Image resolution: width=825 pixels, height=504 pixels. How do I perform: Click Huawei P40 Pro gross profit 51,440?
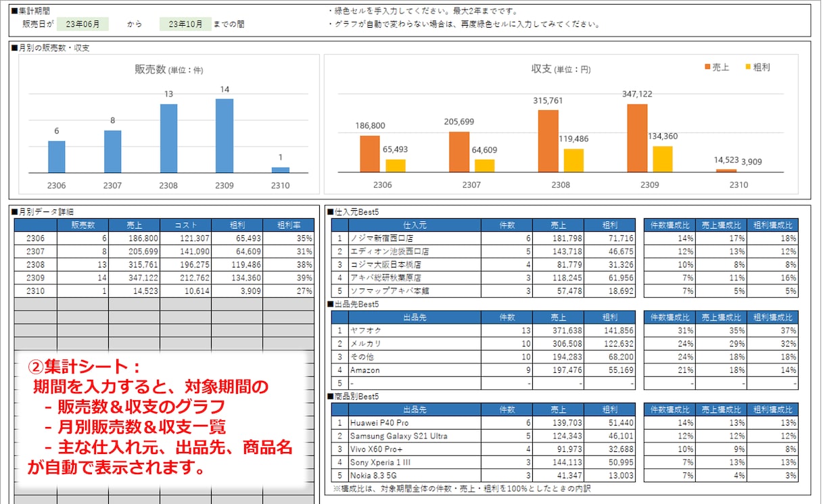(x=611, y=423)
